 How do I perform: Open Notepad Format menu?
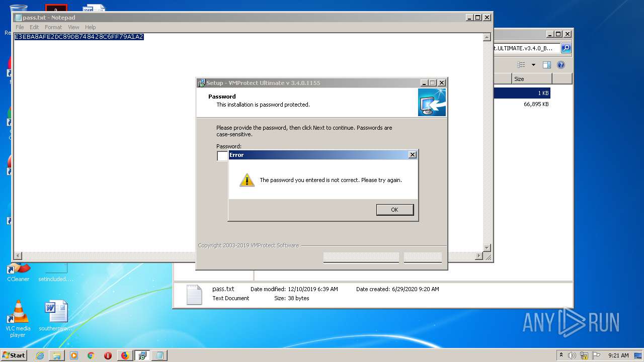[53, 27]
